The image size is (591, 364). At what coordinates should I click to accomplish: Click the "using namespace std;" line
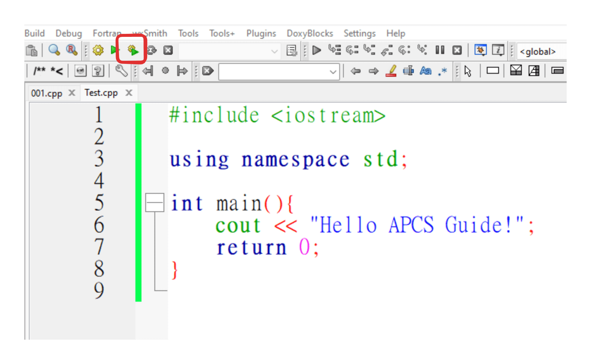[x=289, y=159]
